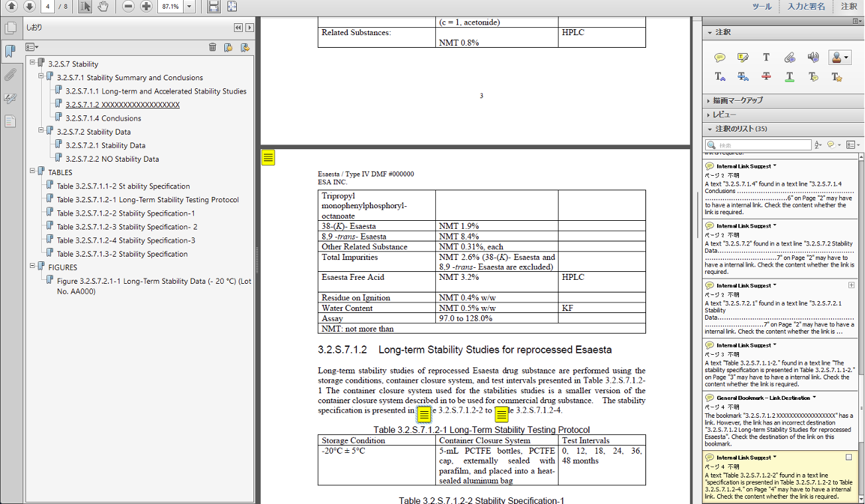Select the record audio comment tool

[813, 58]
